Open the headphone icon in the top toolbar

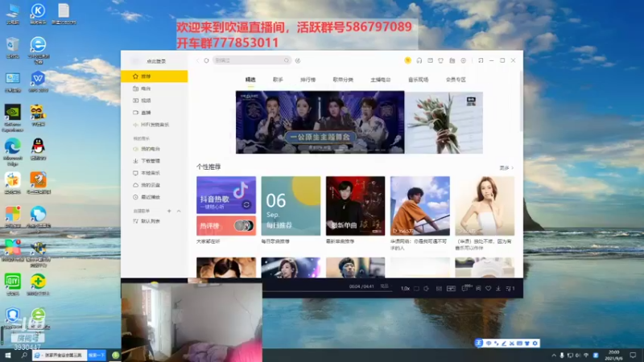[419, 60]
